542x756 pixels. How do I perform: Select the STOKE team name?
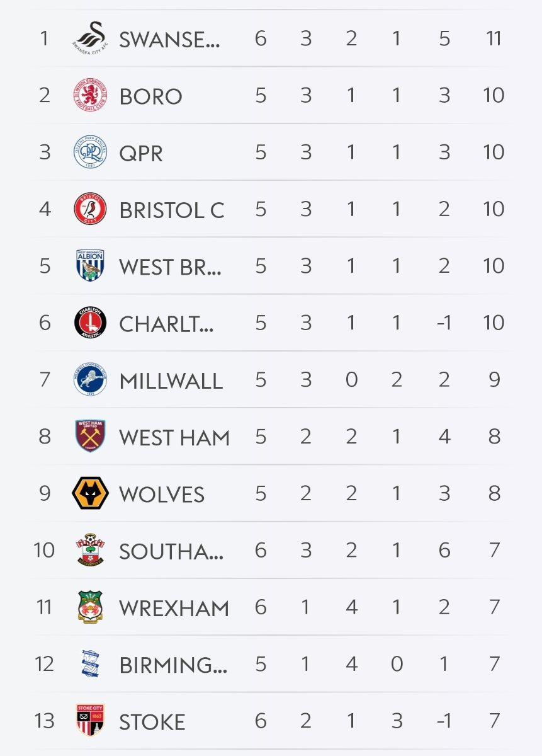(x=152, y=722)
